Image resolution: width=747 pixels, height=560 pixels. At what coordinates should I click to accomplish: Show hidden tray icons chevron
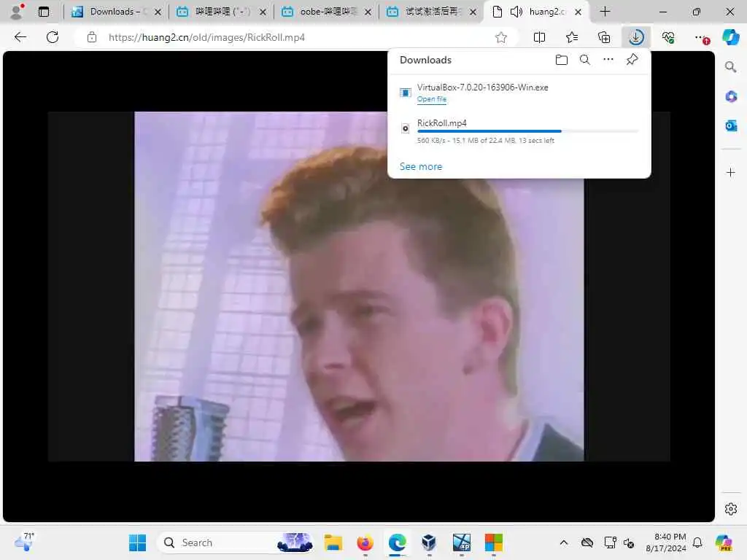(x=564, y=542)
